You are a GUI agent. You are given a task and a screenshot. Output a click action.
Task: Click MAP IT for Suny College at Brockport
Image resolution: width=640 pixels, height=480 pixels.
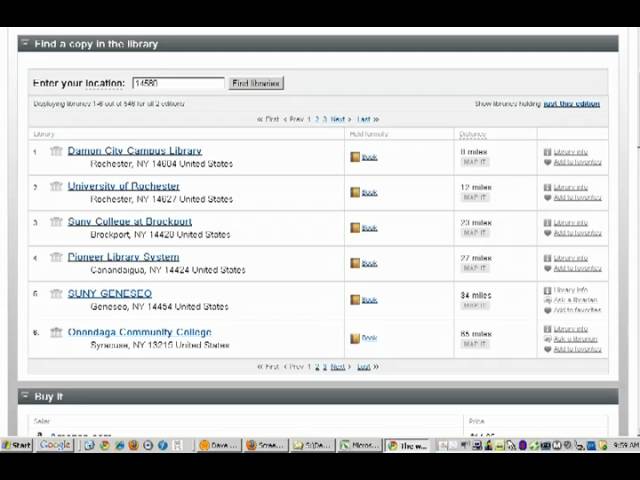point(475,233)
